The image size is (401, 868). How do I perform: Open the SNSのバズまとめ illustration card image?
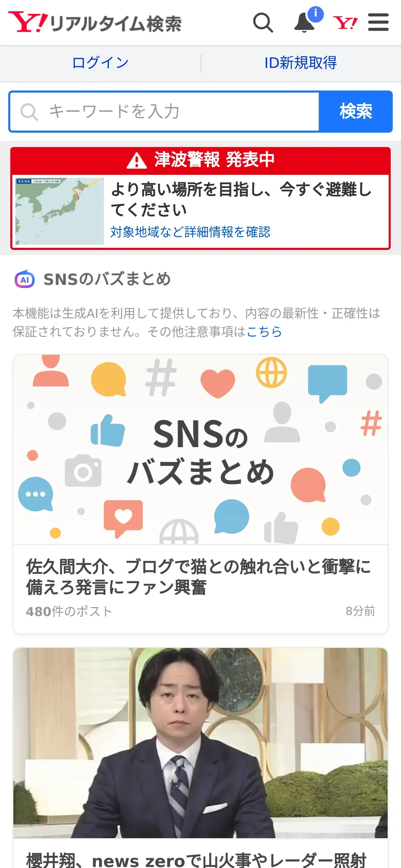pyautogui.click(x=200, y=449)
